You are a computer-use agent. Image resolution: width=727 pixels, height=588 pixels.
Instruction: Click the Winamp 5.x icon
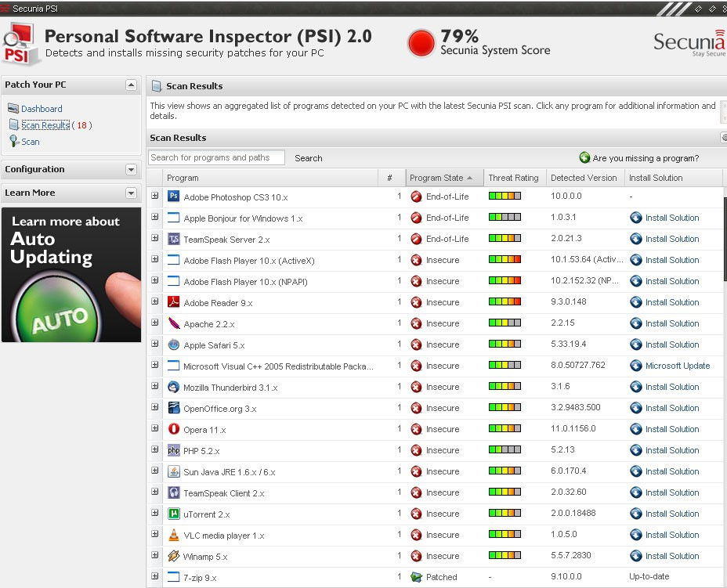coord(173,556)
